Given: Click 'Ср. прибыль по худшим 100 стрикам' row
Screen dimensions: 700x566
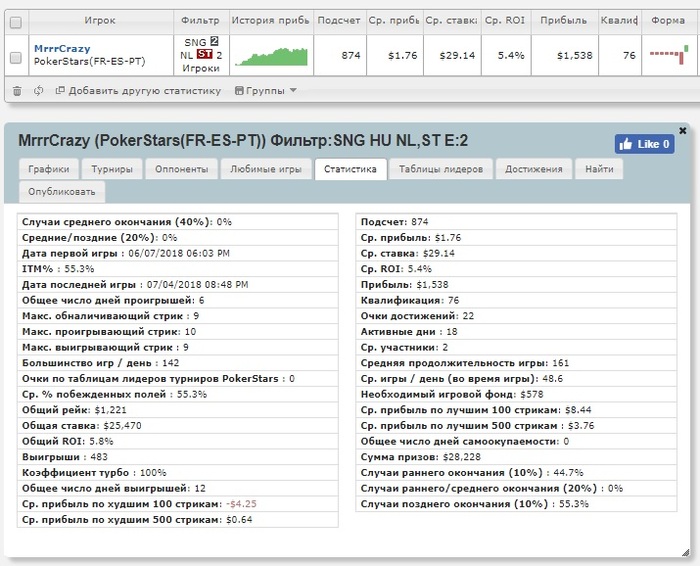Looking at the screenshot, I should (178, 504).
